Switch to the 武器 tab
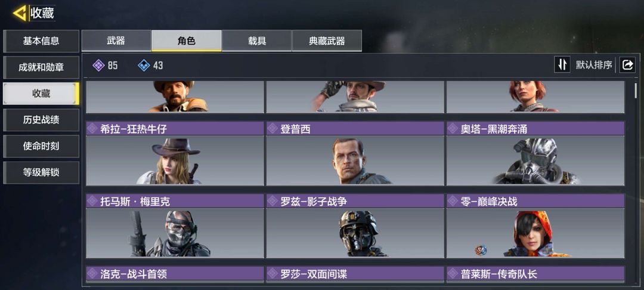The height and width of the screenshot is (290, 644). (116, 41)
